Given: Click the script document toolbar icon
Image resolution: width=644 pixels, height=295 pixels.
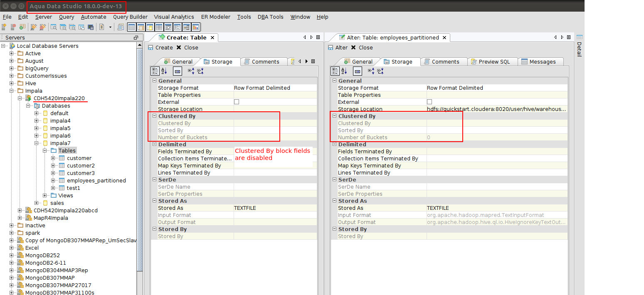Looking at the screenshot, I should pyautogui.click(x=101, y=27).
